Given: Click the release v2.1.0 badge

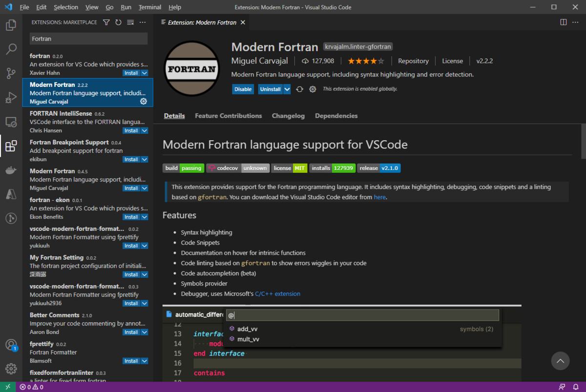Looking at the screenshot, I should point(379,168).
